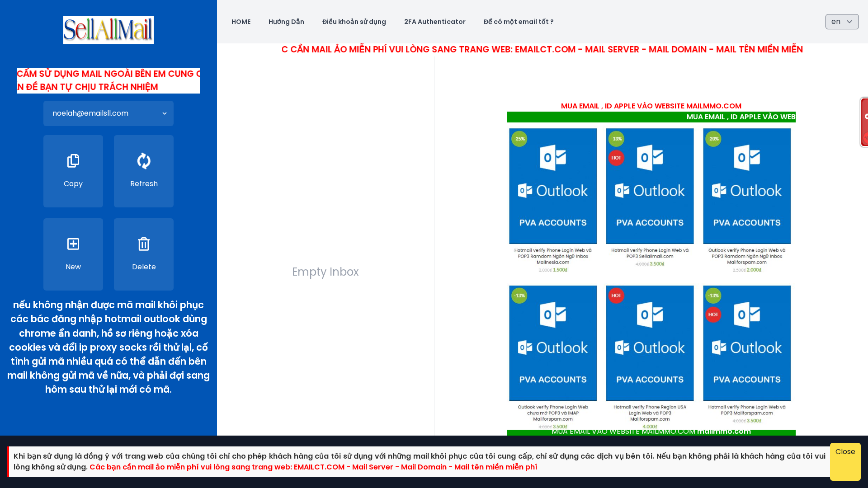Open the noelah@emailsll.com address dropdown
This screenshot has height=488, width=868.
(108, 113)
